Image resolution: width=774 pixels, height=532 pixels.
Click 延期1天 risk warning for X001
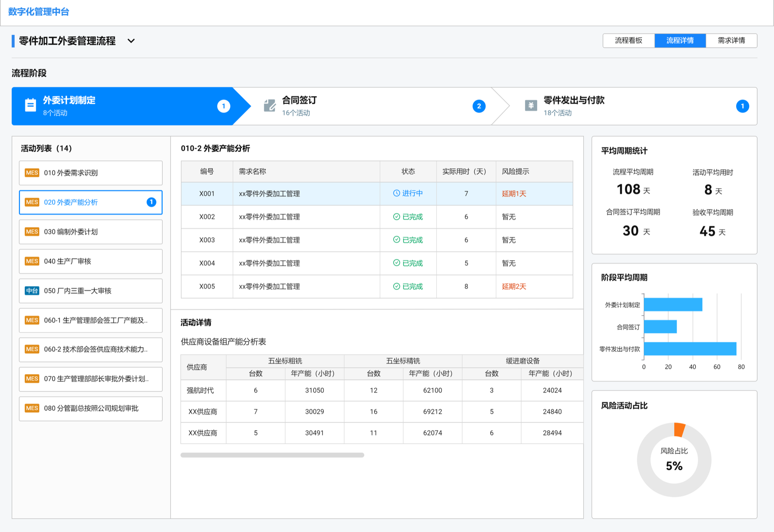click(x=514, y=194)
